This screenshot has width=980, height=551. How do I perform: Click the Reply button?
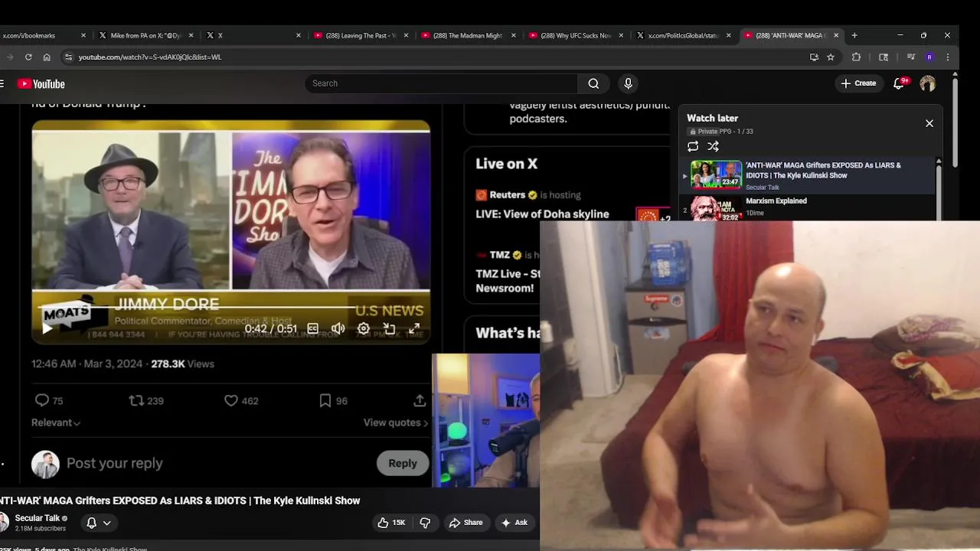402,463
